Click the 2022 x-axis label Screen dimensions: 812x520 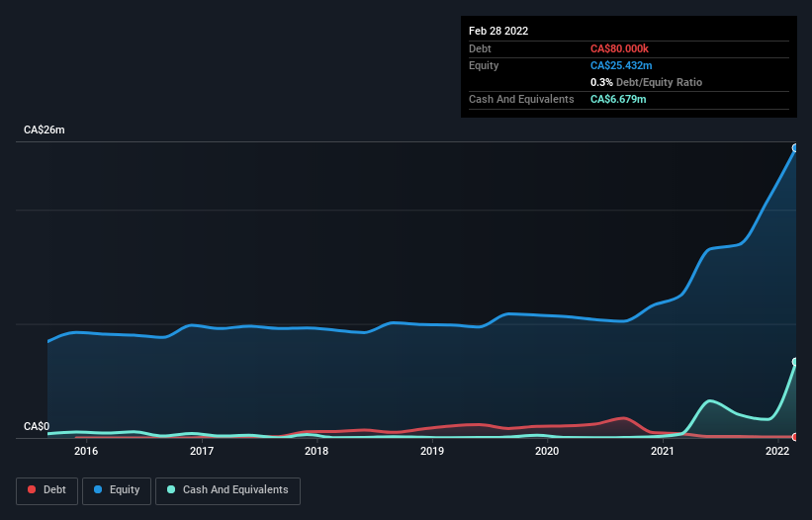(x=777, y=451)
